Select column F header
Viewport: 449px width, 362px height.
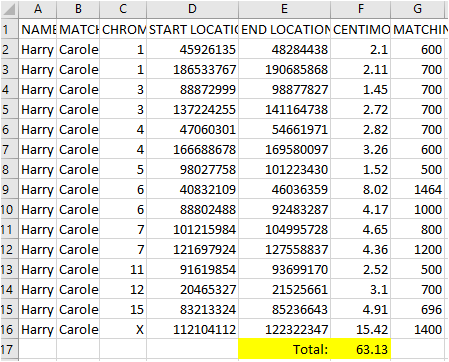click(x=361, y=9)
